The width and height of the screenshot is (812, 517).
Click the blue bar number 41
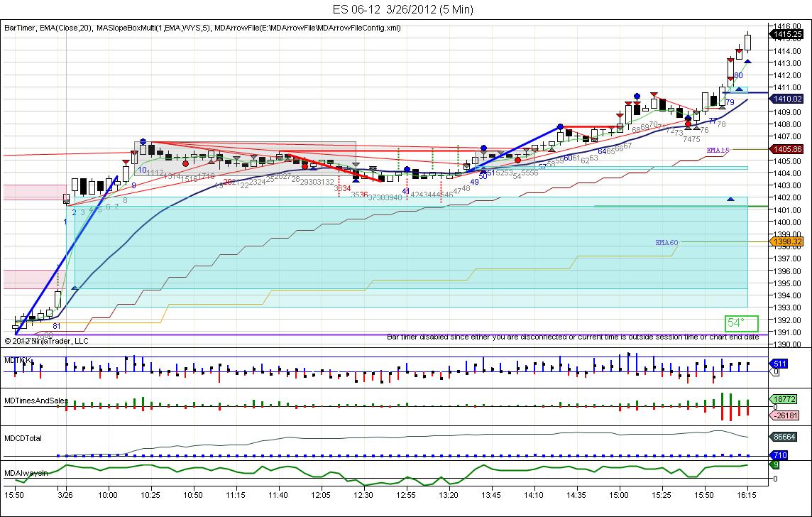406,191
